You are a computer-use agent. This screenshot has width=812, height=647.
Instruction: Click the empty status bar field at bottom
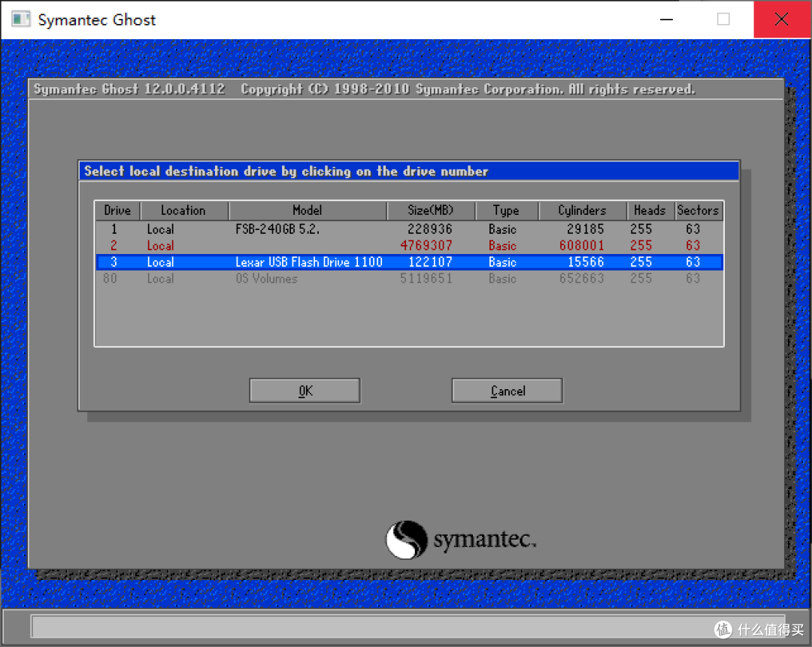click(x=408, y=626)
